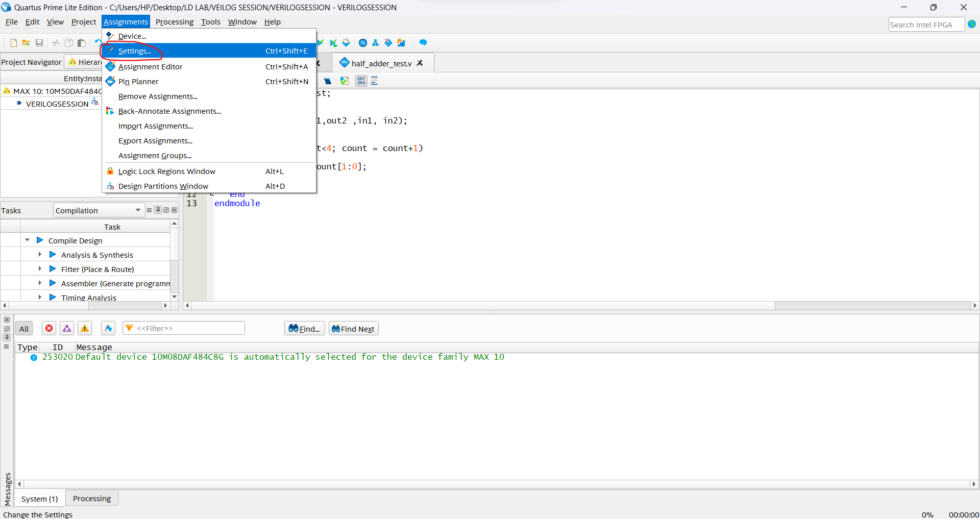Expand the Analysis & Synthesis node
This screenshot has height=519, width=980.
pos(40,254)
